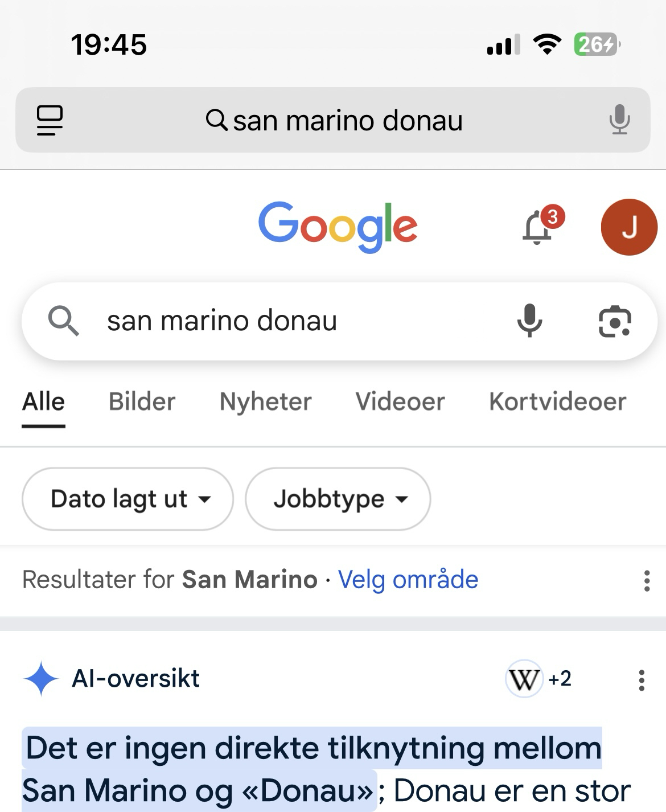Go to Google home via the logo
This screenshot has height=812, width=666.
pos(338,226)
